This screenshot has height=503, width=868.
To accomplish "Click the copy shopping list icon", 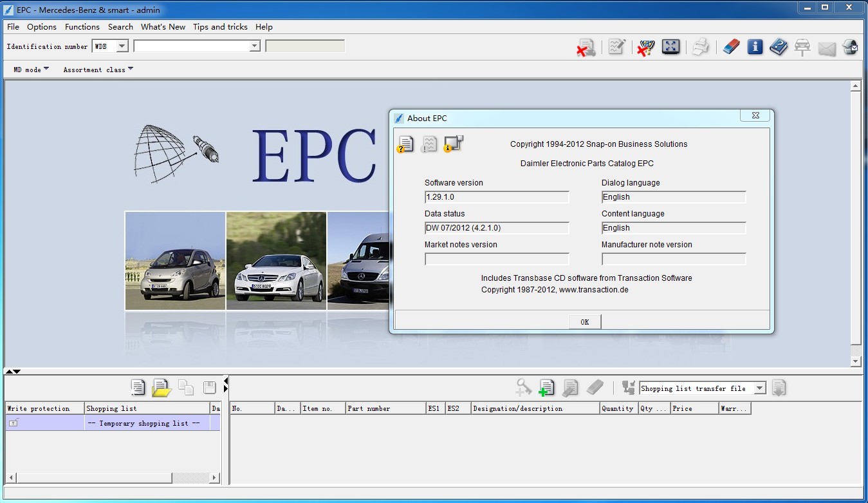I will tap(186, 387).
